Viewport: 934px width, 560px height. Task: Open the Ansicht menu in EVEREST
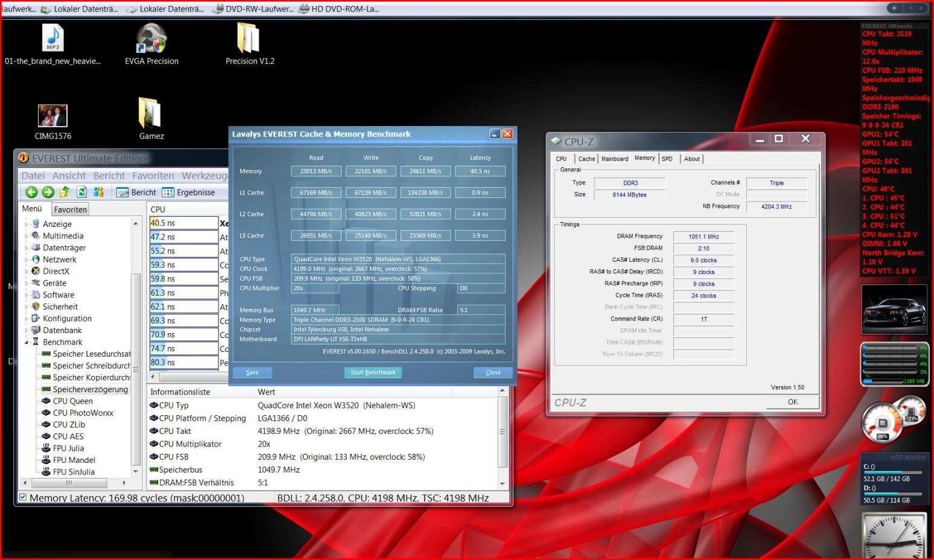(x=69, y=176)
